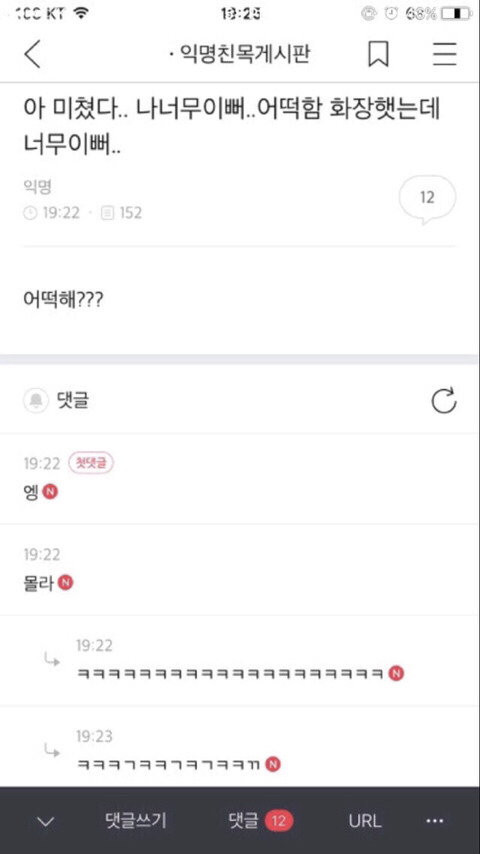Tap the back arrow in header
480x854 pixels.
pos(33,54)
